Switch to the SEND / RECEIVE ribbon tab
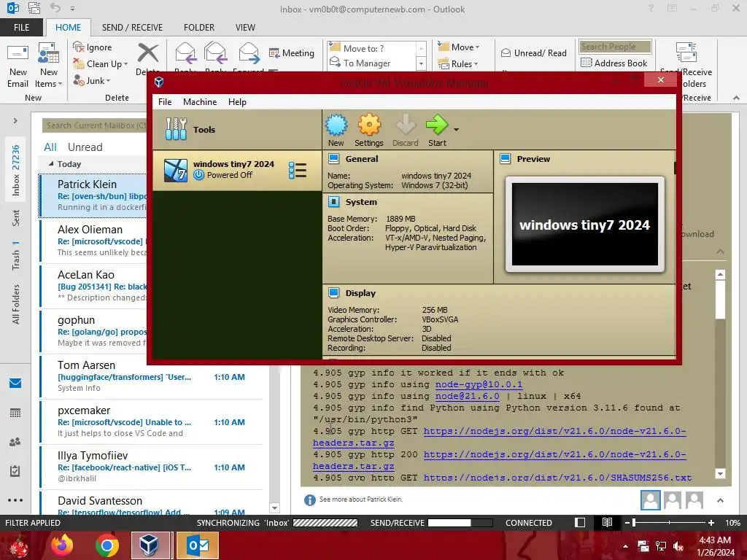 [x=132, y=28]
